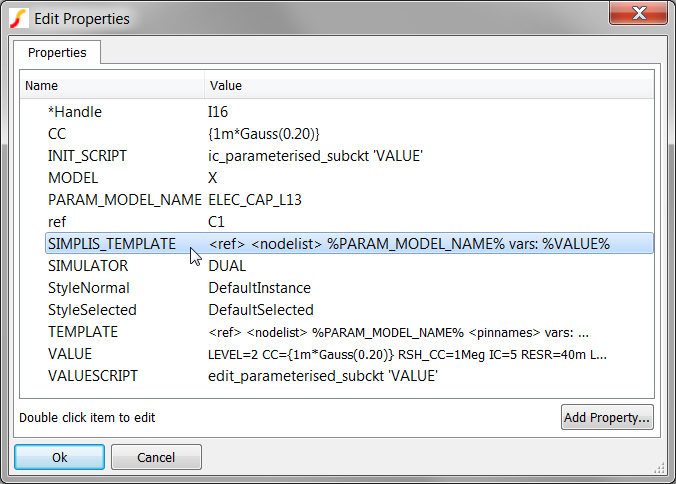676x484 pixels.
Task: Select the SIMPLIS_TEMPLATE property row
Action: click(x=111, y=244)
